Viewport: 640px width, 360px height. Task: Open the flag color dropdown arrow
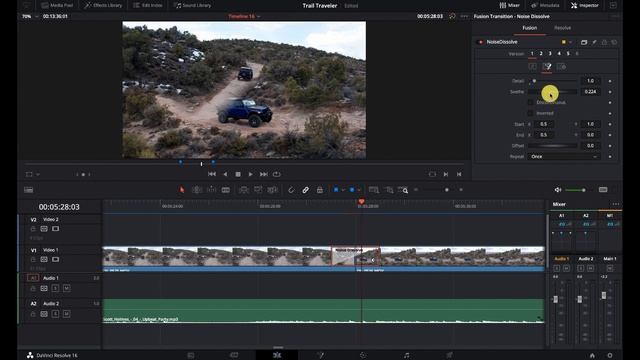(343, 190)
